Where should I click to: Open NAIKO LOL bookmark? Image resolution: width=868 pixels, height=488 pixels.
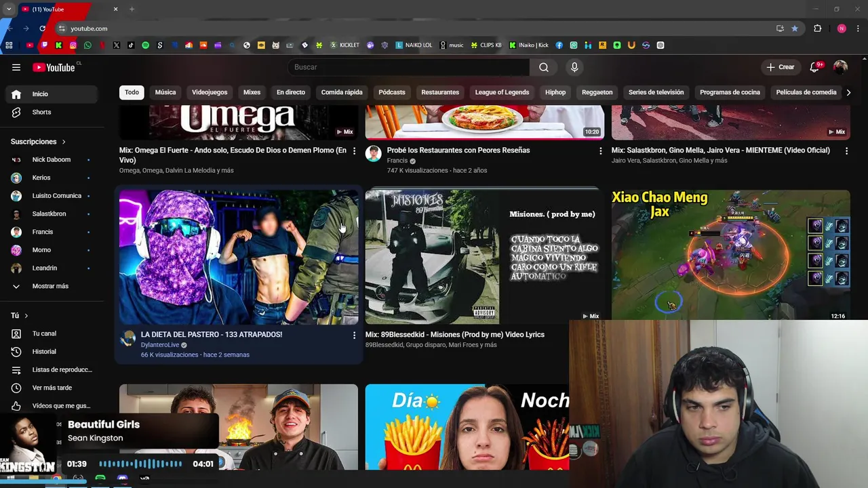click(414, 45)
